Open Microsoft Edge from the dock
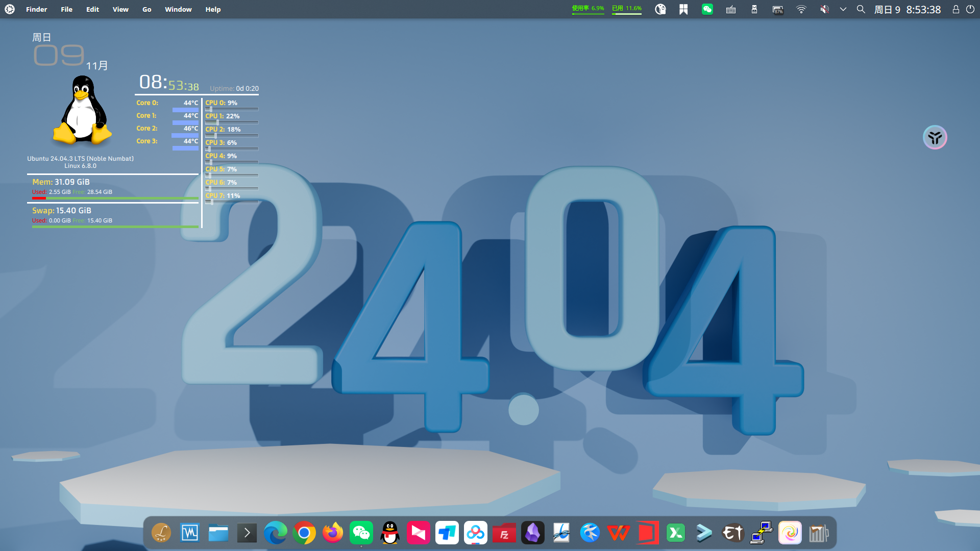The width and height of the screenshot is (980, 551). pyautogui.click(x=276, y=532)
